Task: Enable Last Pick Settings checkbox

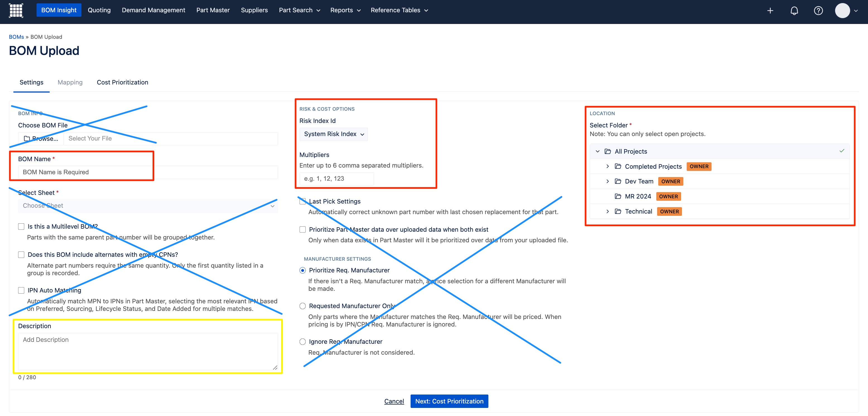Action: (x=303, y=201)
